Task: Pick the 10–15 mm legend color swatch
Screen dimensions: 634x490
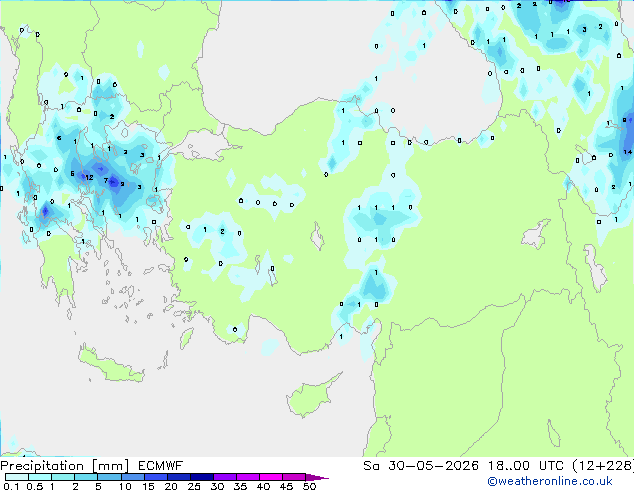Action: pyautogui.click(x=132, y=477)
